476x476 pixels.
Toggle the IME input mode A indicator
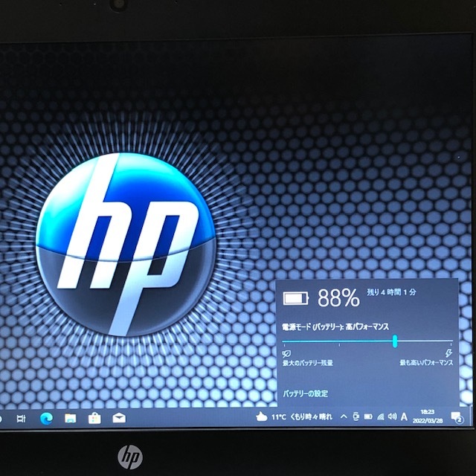coord(404,416)
